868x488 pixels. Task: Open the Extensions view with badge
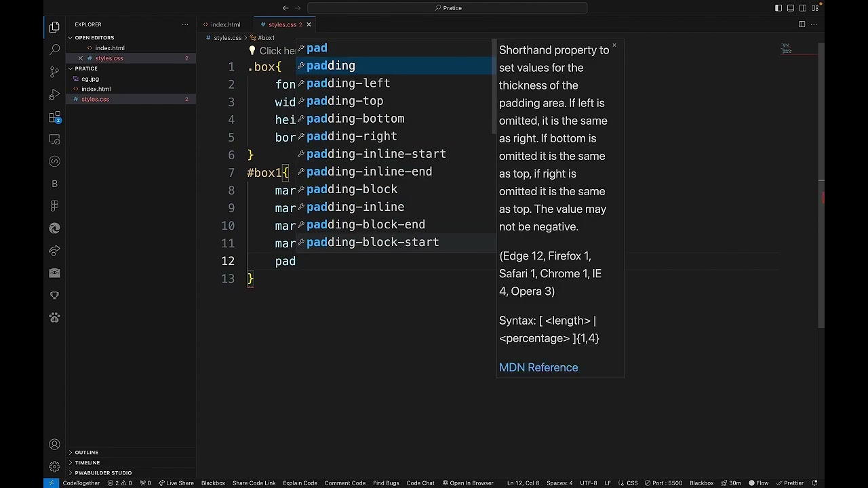pos(55,117)
